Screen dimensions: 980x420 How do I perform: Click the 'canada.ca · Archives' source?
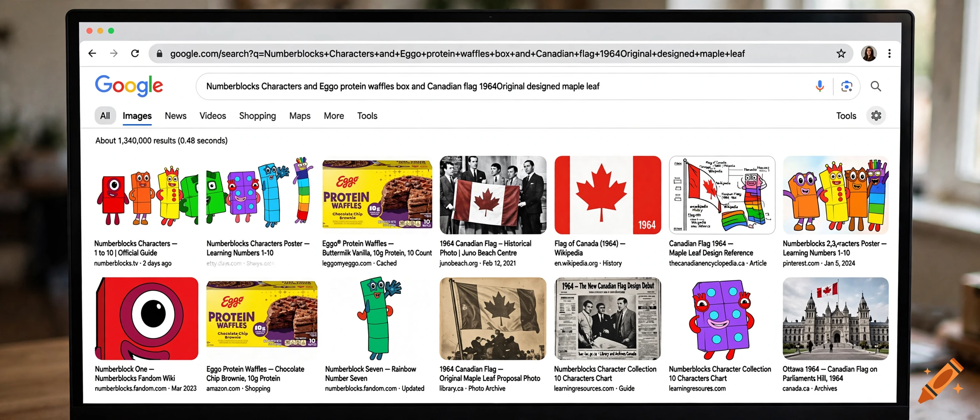point(810,388)
